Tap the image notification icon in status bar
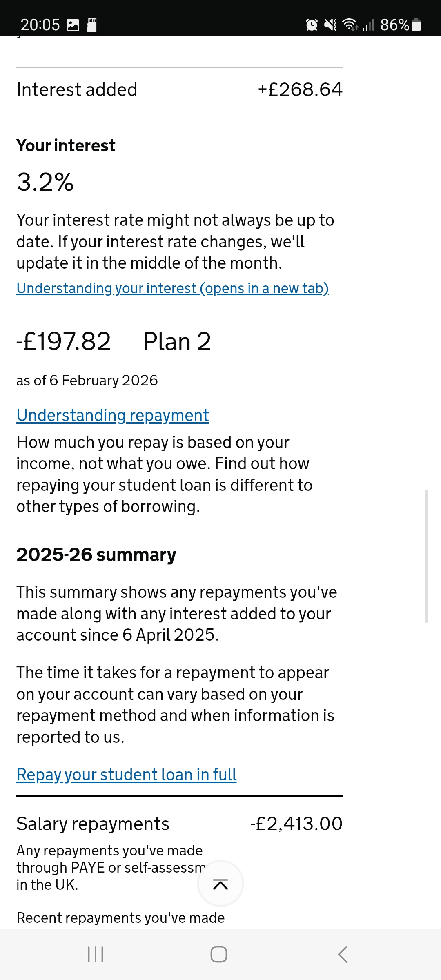This screenshot has width=441, height=980. 73,25
